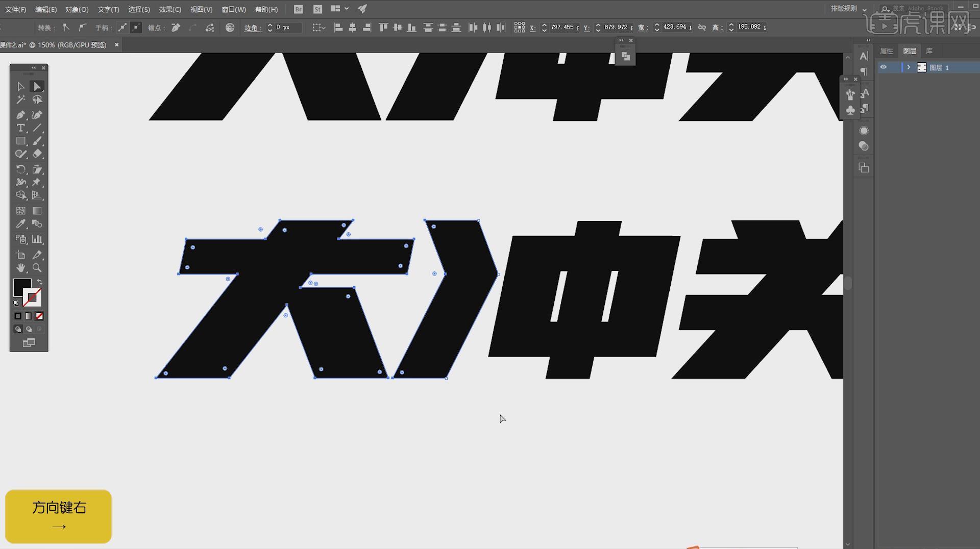This screenshot has height=549, width=980.
Task: Close the 课件2.ai document tab
Action: coord(116,45)
